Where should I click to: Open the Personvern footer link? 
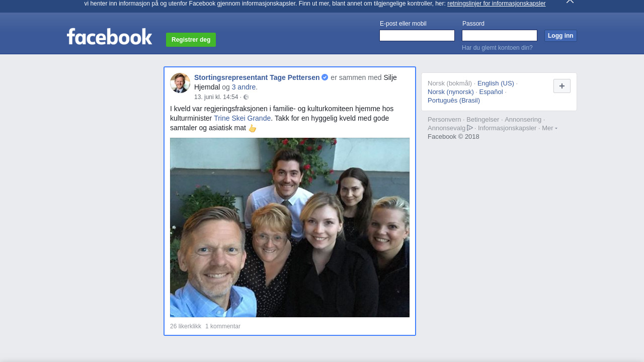tap(444, 120)
